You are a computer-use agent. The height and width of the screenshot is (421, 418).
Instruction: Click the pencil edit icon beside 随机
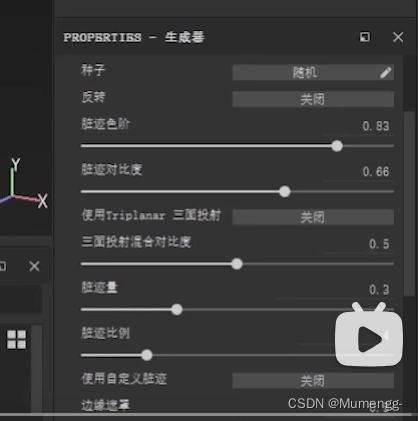click(x=386, y=72)
